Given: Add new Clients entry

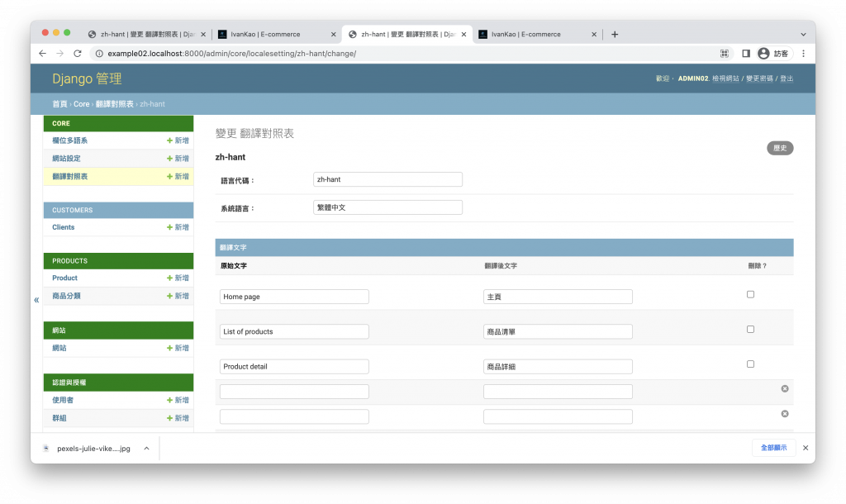Looking at the screenshot, I should (x=178, y=227).
